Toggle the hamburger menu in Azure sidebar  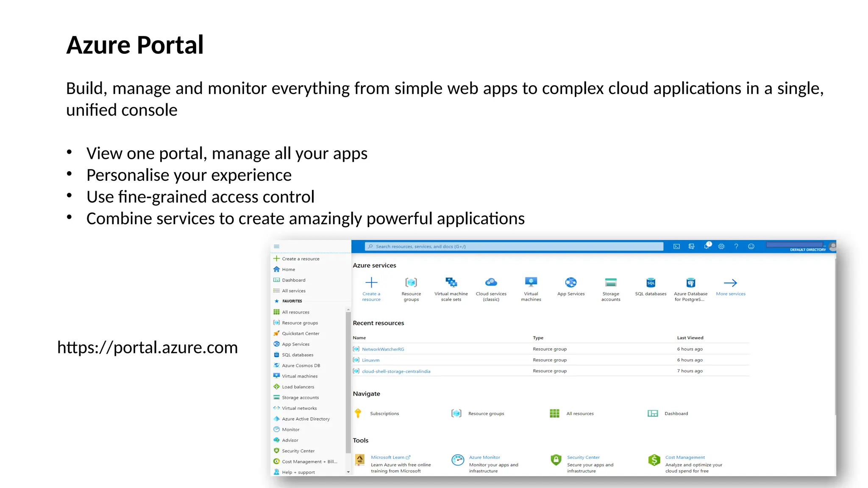(277, 247)
